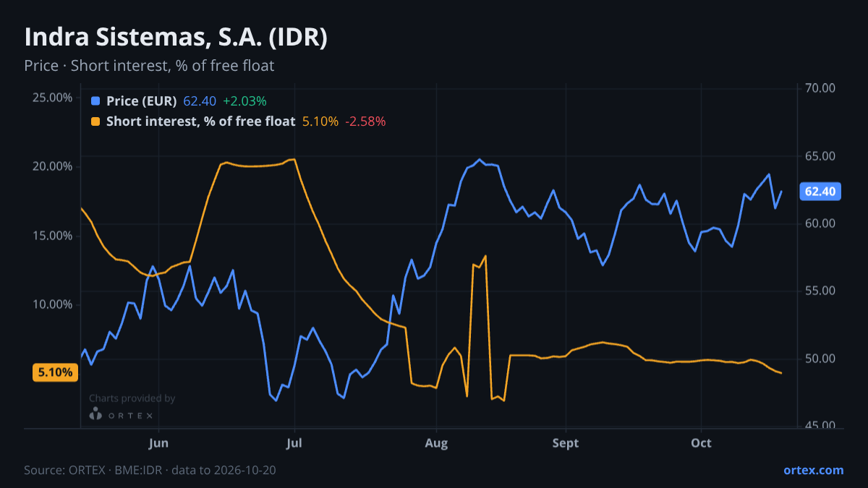The image size is (868, 488).
Task: Click the subtitle Price · Short interest text
Action: (149, 66)
